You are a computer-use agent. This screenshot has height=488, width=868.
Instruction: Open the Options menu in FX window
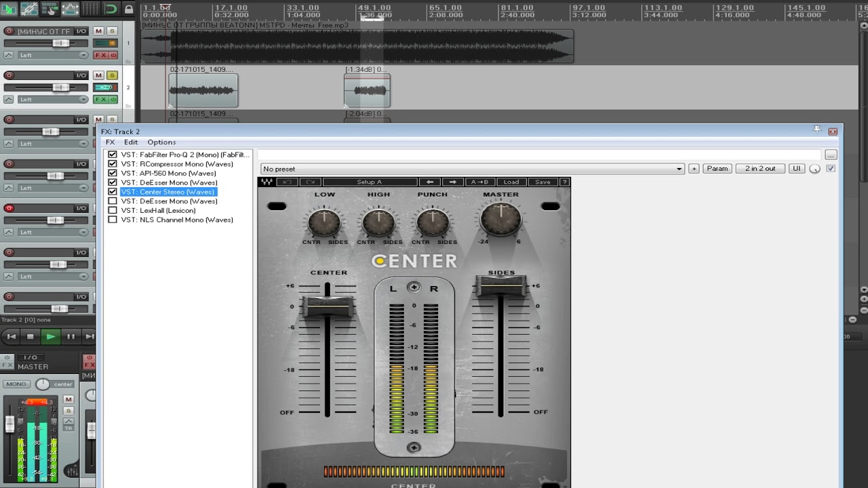161,142
